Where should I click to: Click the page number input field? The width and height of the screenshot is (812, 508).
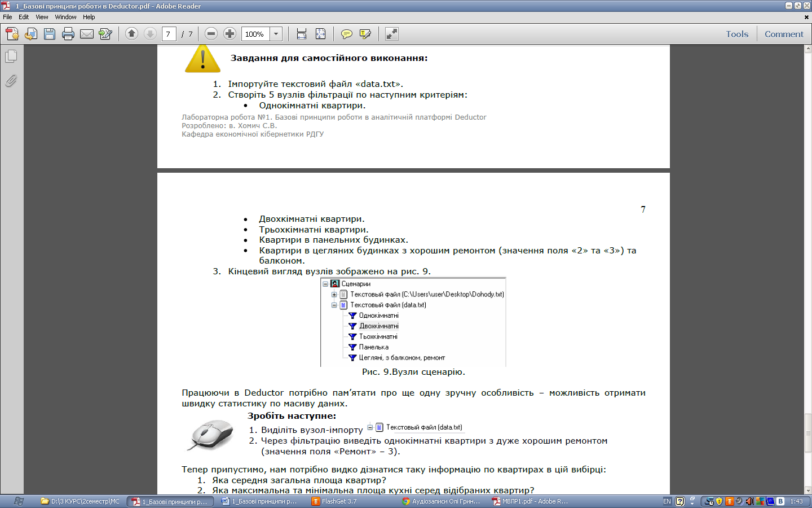(x=169, y=34)
